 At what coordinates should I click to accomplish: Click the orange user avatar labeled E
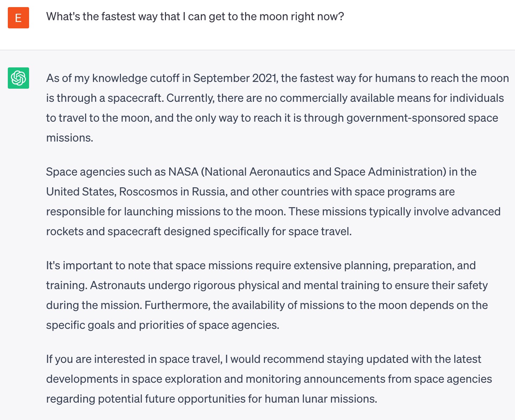[18, 18]
